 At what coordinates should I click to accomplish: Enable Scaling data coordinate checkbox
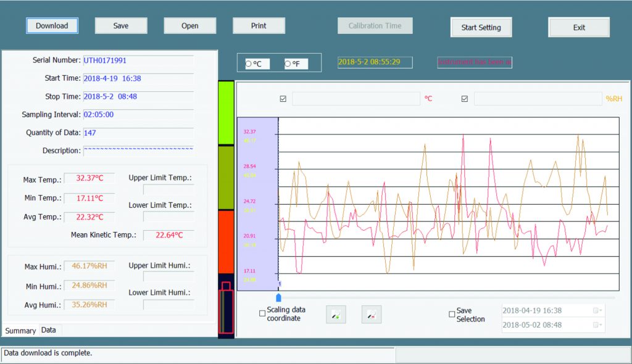coord(262,314)
